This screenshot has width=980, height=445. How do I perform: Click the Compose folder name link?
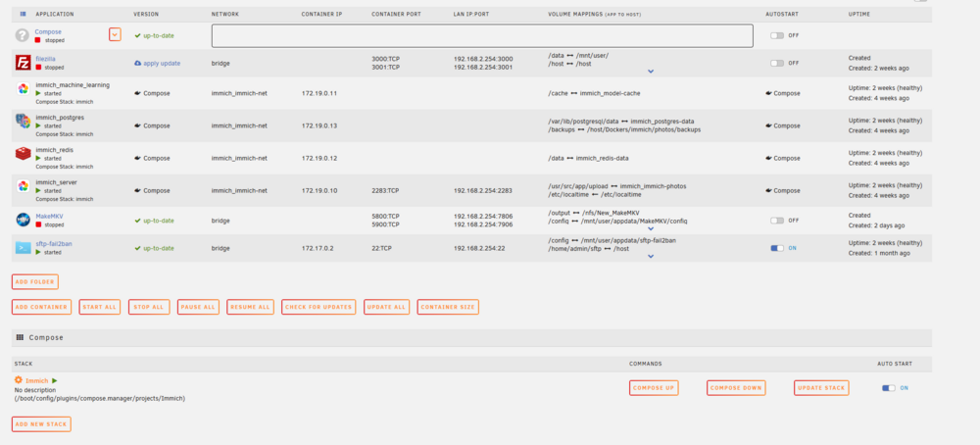tap(48, 31)
